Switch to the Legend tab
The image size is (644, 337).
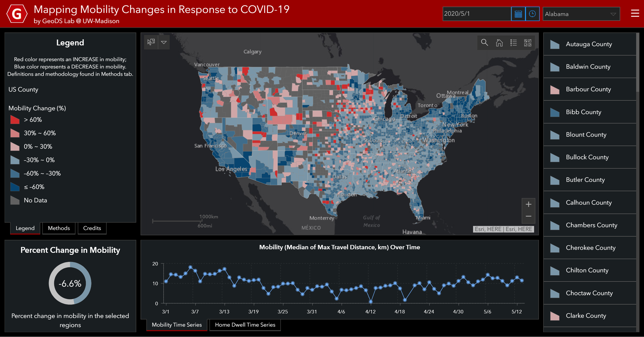[25, 228]
